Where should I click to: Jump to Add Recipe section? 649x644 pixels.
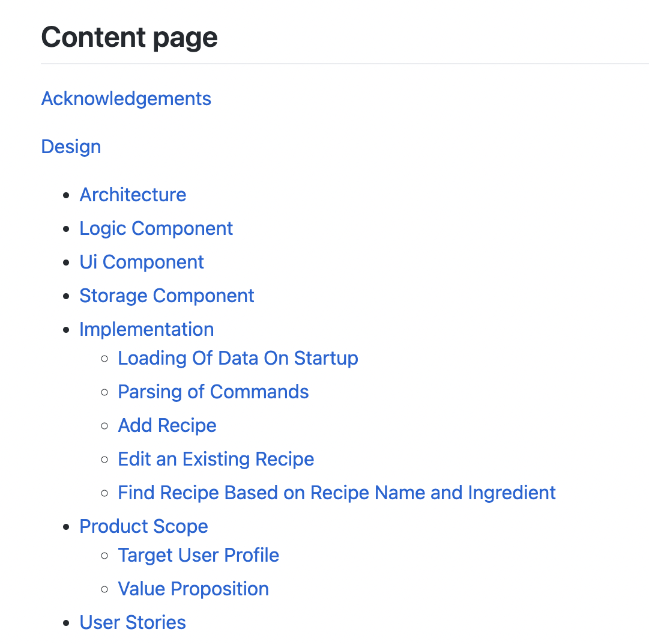(x=168, y=426)
